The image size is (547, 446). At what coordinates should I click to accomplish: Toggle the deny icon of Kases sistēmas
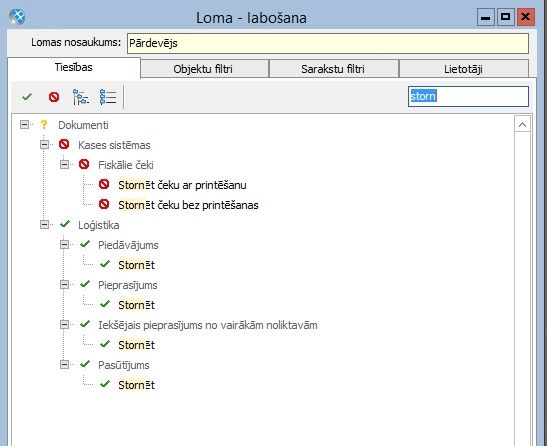[x=64, y=144]
